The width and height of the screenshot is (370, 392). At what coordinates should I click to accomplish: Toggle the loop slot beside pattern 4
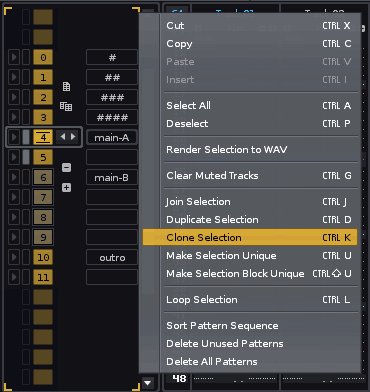(x=26, y=137)
